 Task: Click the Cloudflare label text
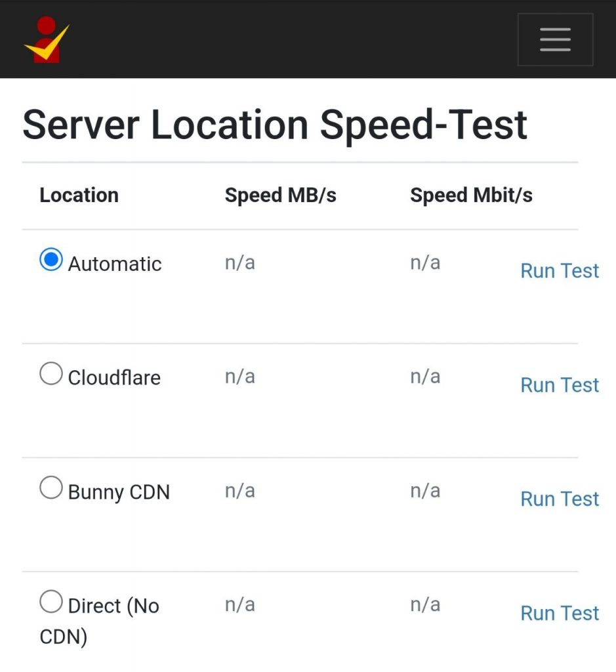(x=114, y=377)
